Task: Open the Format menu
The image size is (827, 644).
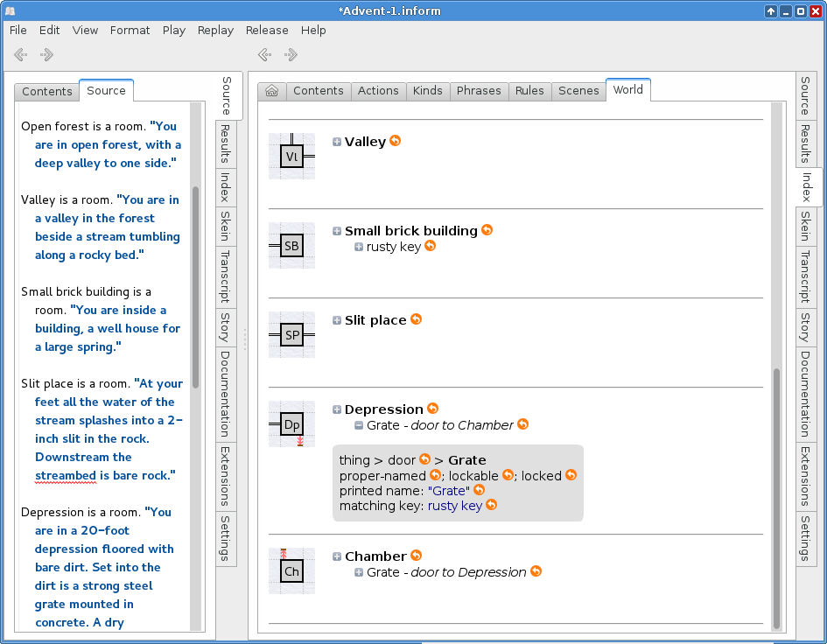Action: pos(130,30)
